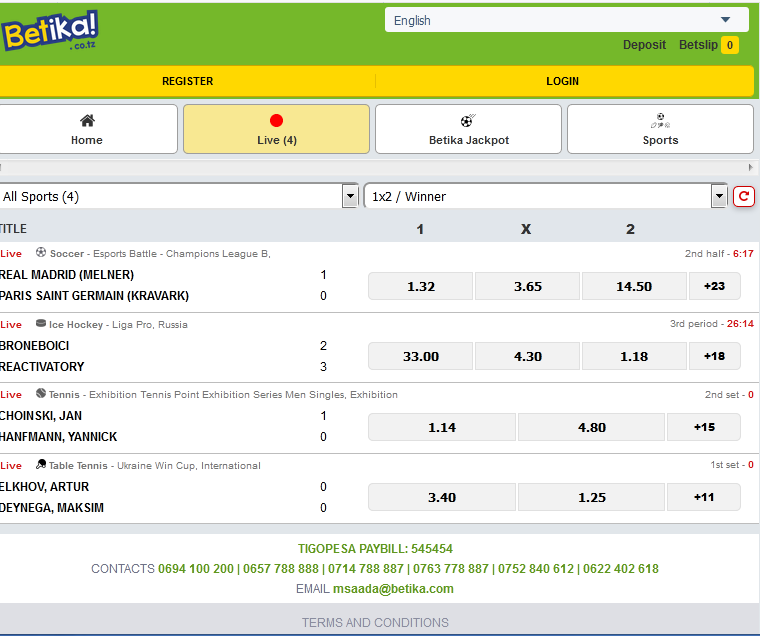Open the Deposit link

(644, 45)
